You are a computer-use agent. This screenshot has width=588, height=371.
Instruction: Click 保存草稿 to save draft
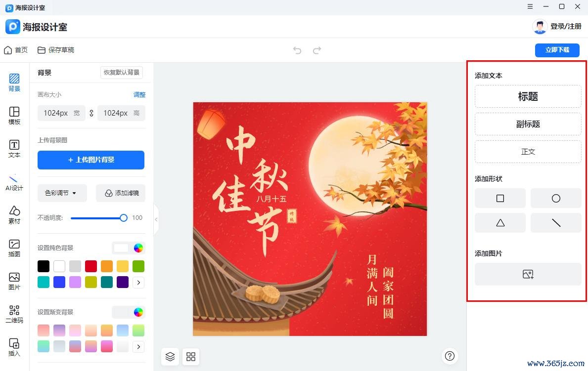click(x=56, y=50)
